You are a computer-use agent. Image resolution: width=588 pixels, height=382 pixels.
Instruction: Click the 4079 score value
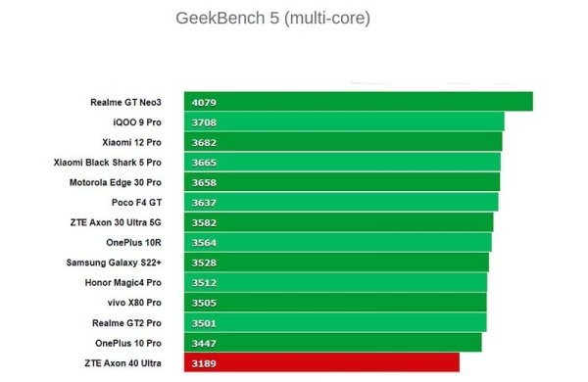[204, 103]
